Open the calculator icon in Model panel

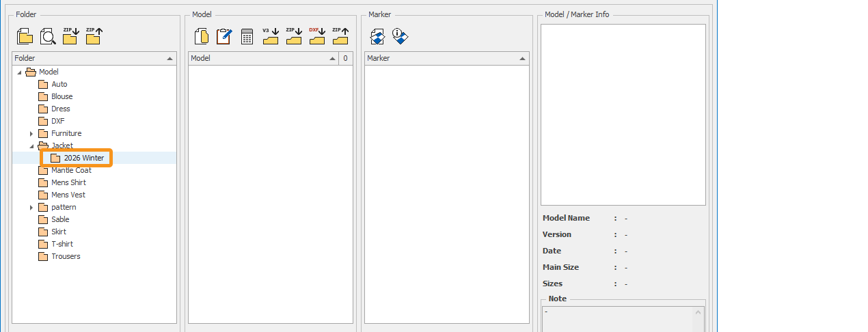pyautogui.click(x=247, y=37)
